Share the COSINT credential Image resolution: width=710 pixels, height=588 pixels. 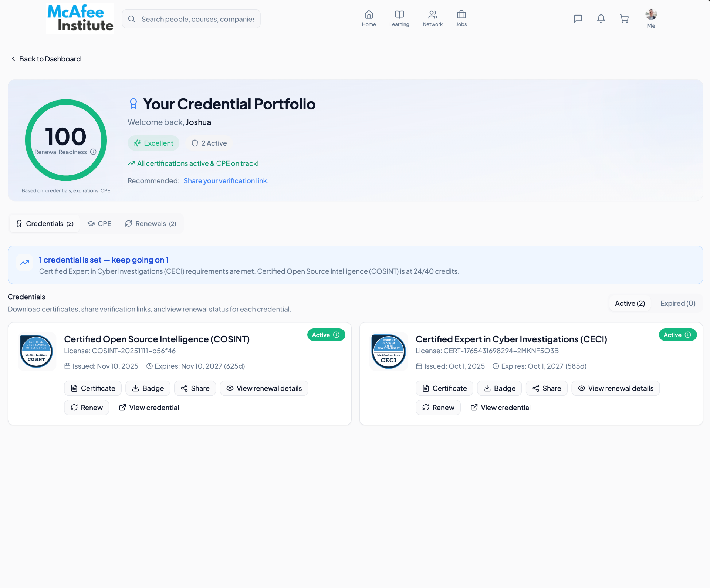pyautogui.click(x=195, y=388)
